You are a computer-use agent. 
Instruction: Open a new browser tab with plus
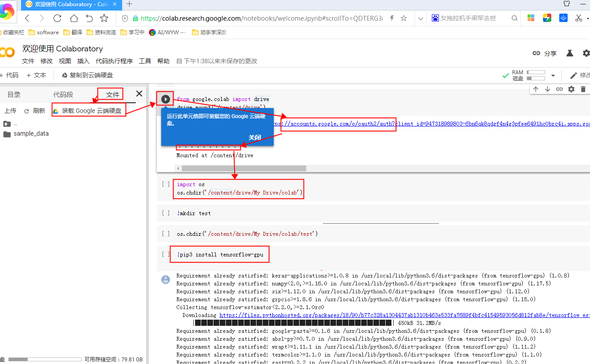click(129, 4)
